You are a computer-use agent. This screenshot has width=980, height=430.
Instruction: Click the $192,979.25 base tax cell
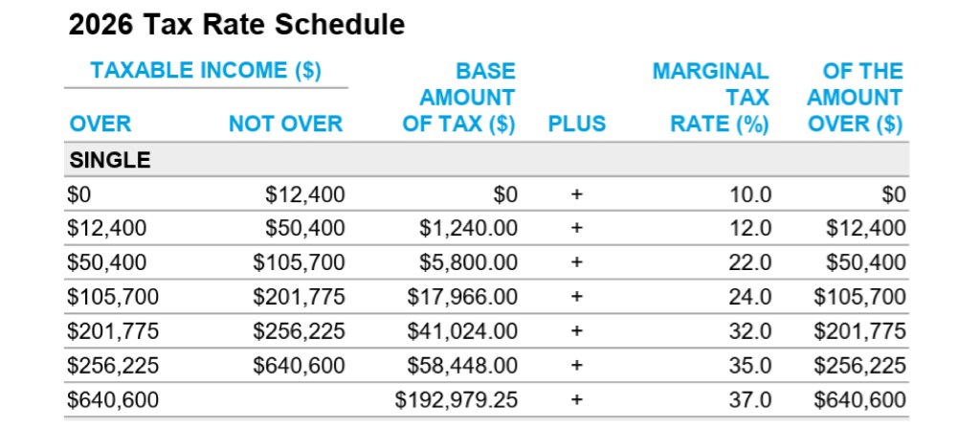click(x=457, y=399)
